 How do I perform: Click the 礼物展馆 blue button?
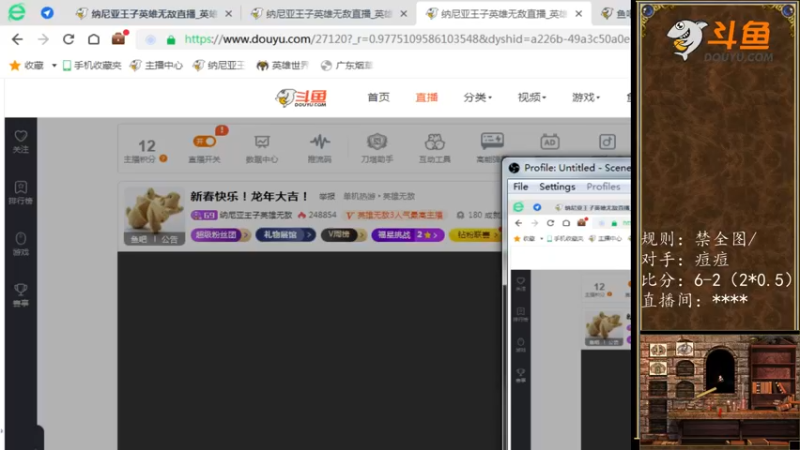pos(285,235)
